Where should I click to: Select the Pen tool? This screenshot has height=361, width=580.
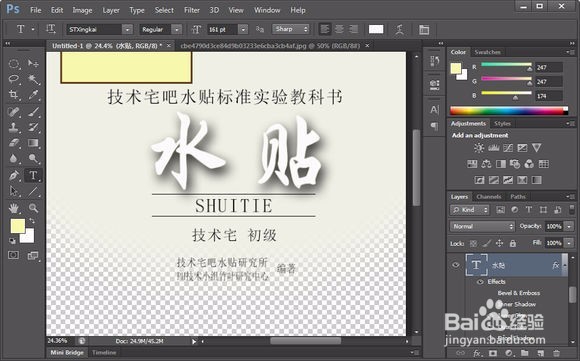(14, 175)
